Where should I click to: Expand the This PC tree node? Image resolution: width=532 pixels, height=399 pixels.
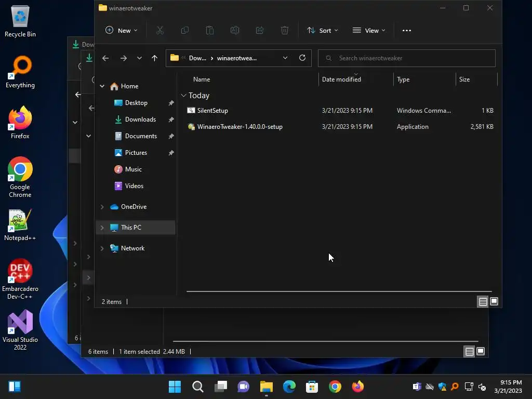click(x=102, y=228)
